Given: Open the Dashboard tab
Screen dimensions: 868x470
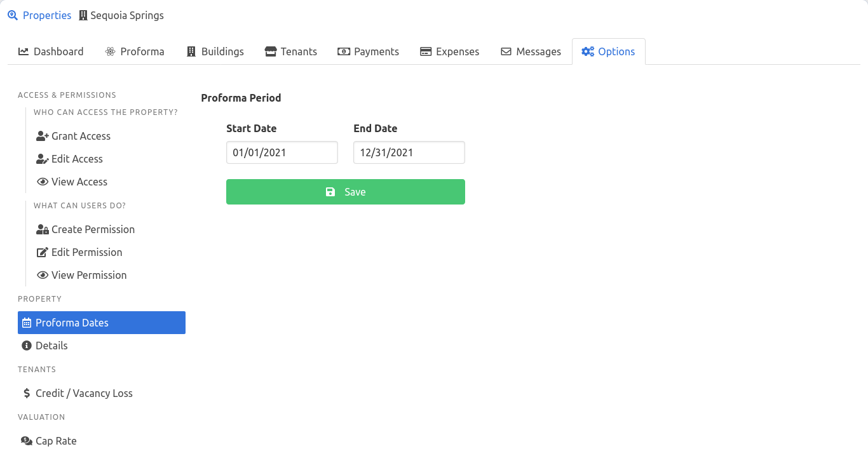Looking at the screenshot, I should tap(51, 51).
